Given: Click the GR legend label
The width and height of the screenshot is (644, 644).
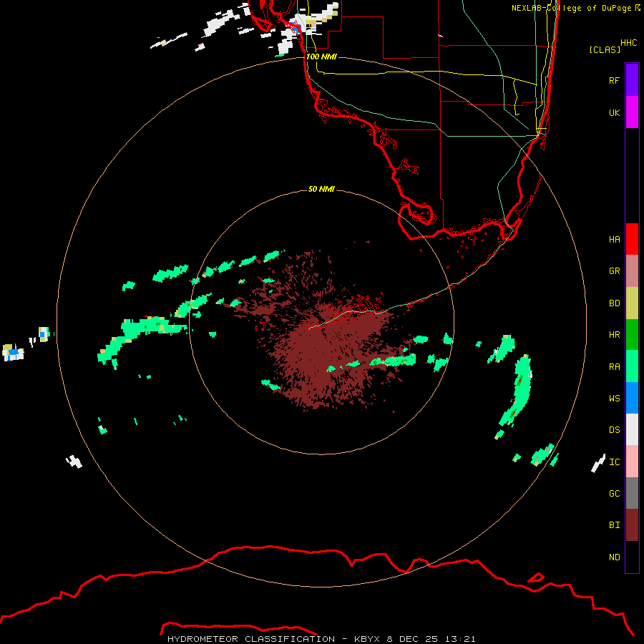Looking at the screenshot, I should [614, 271].
